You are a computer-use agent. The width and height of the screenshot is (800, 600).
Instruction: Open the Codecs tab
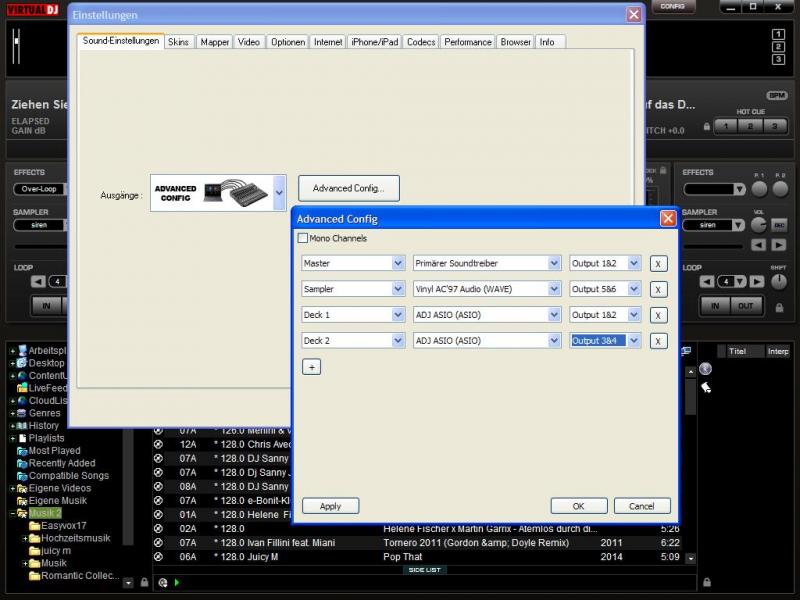coord(421,42)
